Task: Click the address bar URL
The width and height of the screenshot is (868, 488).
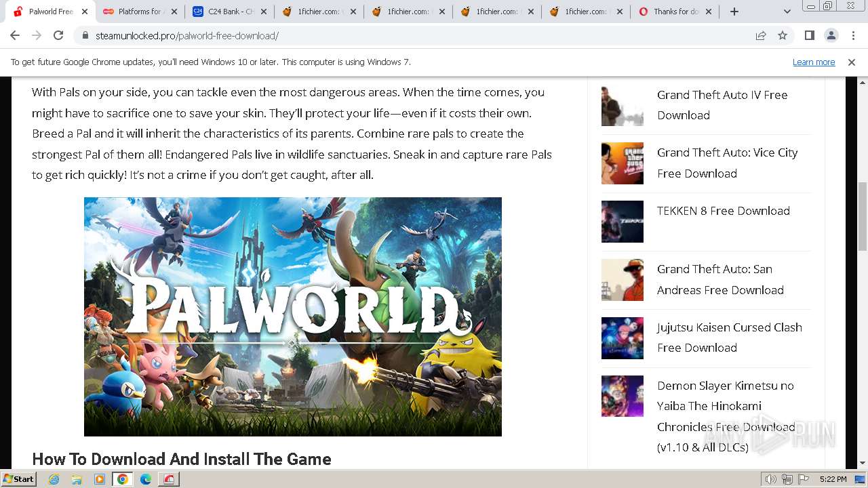Action: 187,35
